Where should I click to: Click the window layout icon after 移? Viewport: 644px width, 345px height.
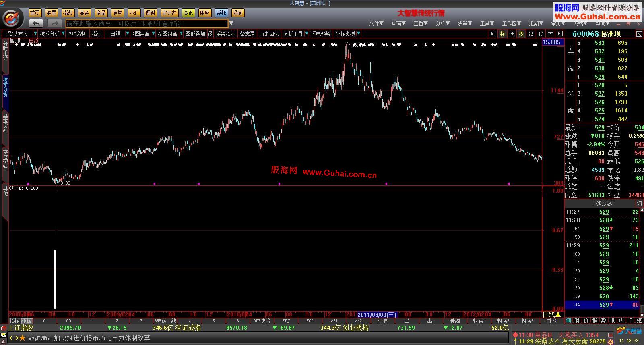click(550, 34)
